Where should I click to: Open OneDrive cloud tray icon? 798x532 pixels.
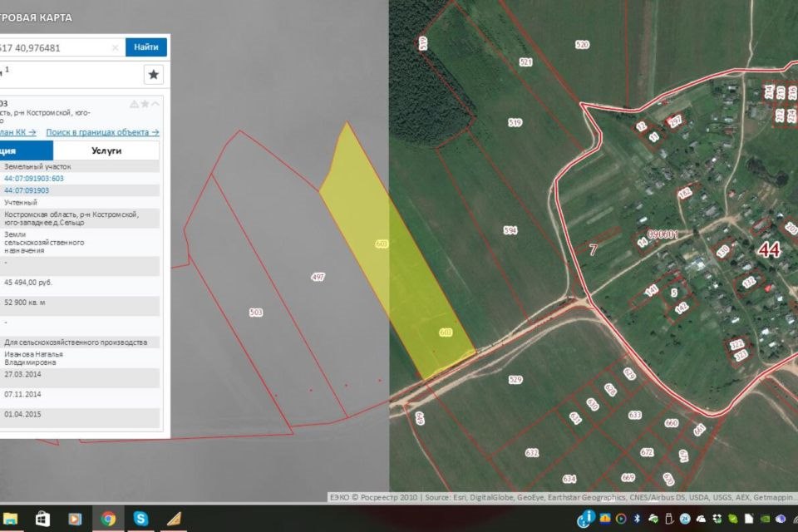coord(702,520)
